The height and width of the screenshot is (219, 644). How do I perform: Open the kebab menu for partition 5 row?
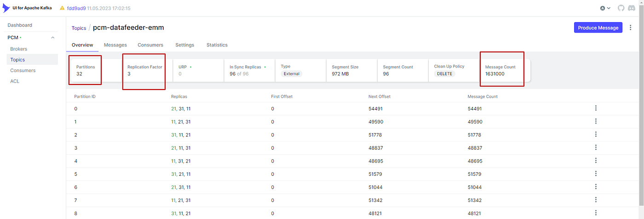[596, 174]
